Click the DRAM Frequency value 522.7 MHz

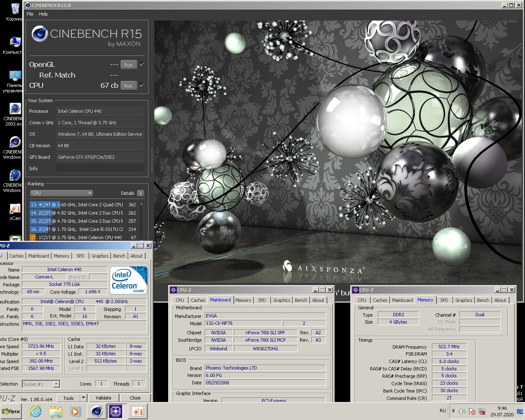449,347
